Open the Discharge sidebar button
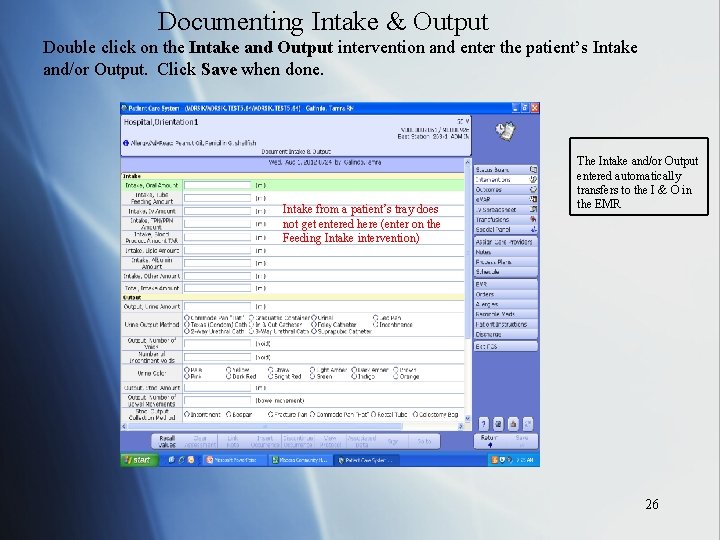 click(506, 334)
